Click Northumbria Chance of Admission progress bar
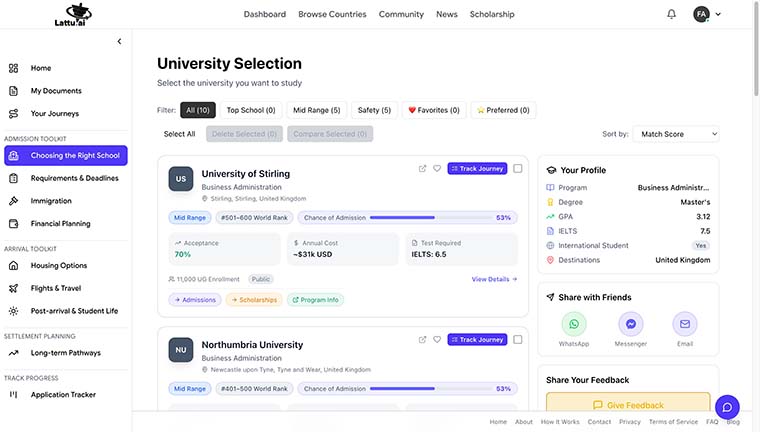 [x=431, y=389]
